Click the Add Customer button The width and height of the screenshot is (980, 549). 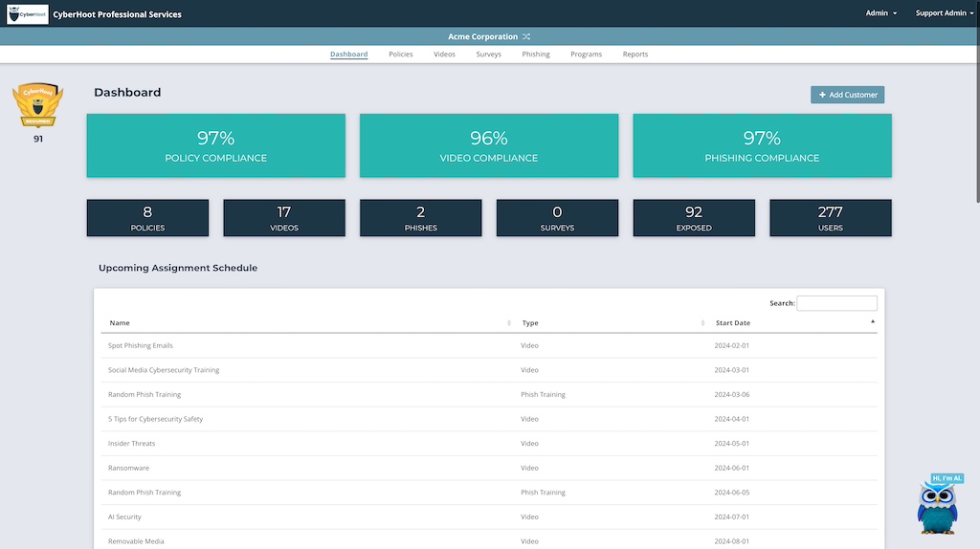(x=848, y=95)
